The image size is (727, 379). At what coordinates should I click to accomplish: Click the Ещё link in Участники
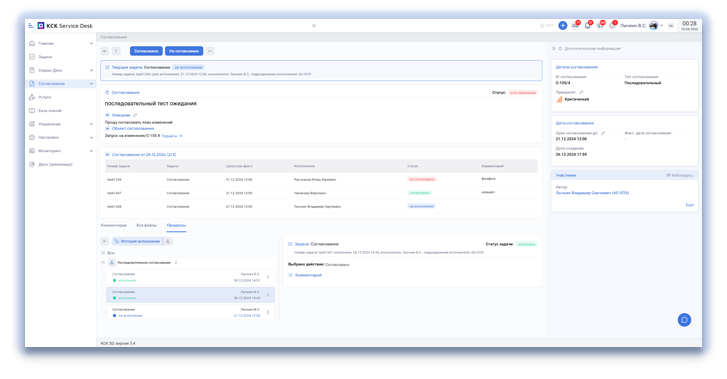pos(689,205)
